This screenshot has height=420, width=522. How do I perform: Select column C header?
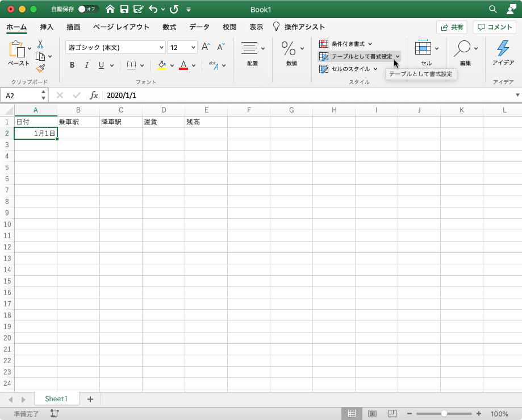click(x=121, y=110)
